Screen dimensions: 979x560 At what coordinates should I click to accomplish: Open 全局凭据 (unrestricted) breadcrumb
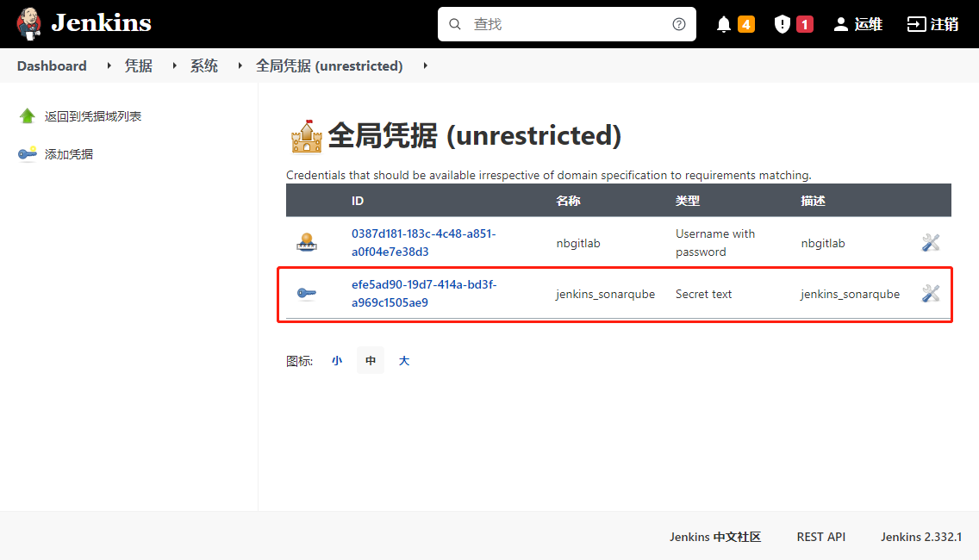click(329, 65)
